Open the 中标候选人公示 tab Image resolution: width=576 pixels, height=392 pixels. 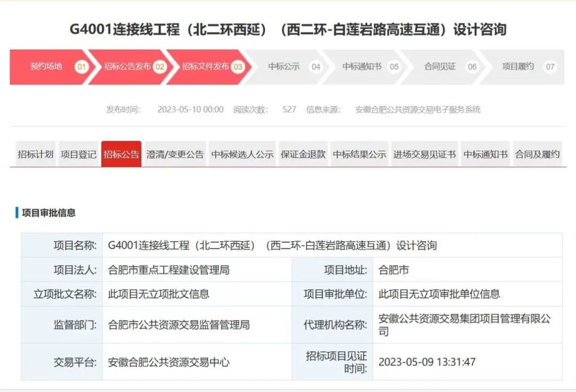click(x=242, y=154)
